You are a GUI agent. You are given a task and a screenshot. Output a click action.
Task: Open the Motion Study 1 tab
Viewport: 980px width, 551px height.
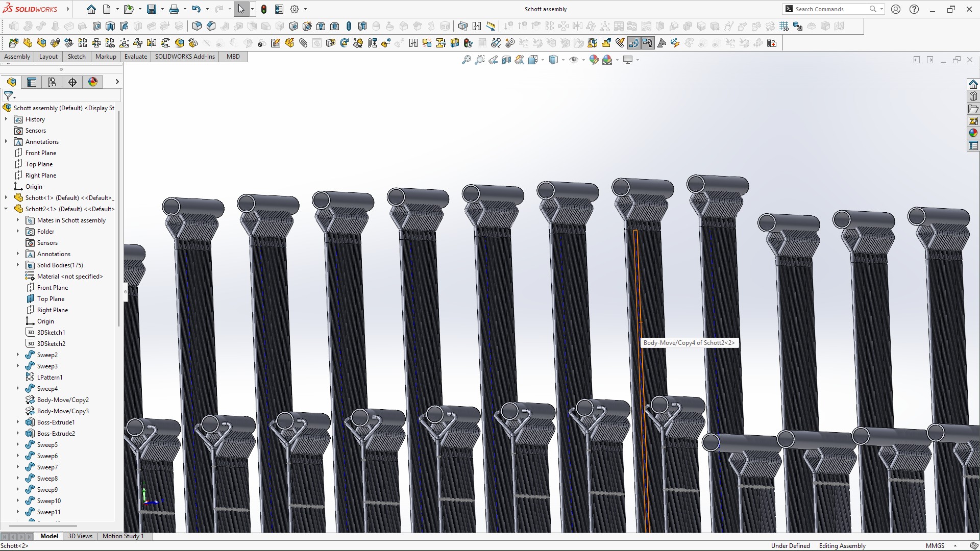click(123, 536)
